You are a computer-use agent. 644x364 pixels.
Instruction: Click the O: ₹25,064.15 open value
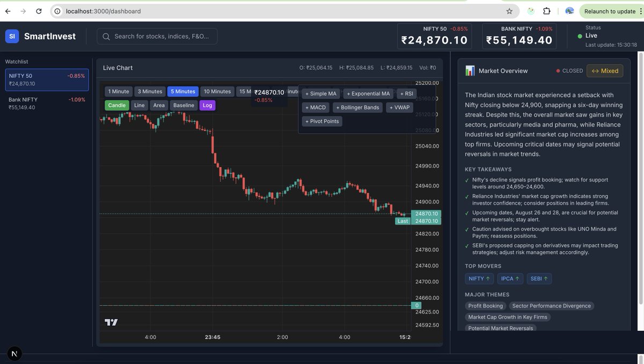(316, 68)
